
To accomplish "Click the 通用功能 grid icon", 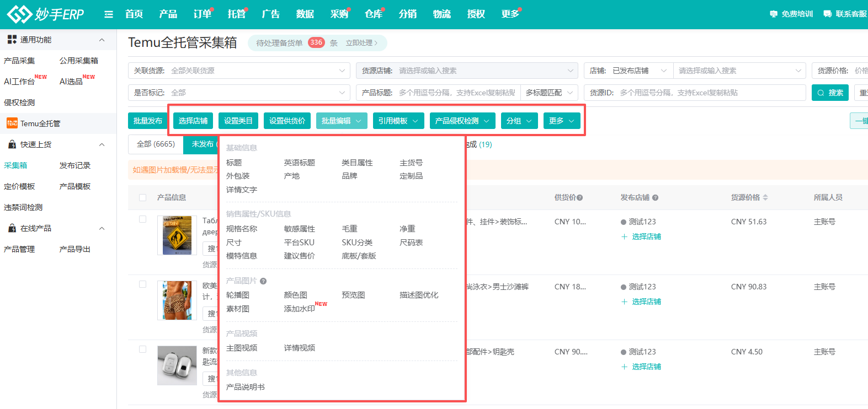I will pyautogui.click(x=12, y=40).
